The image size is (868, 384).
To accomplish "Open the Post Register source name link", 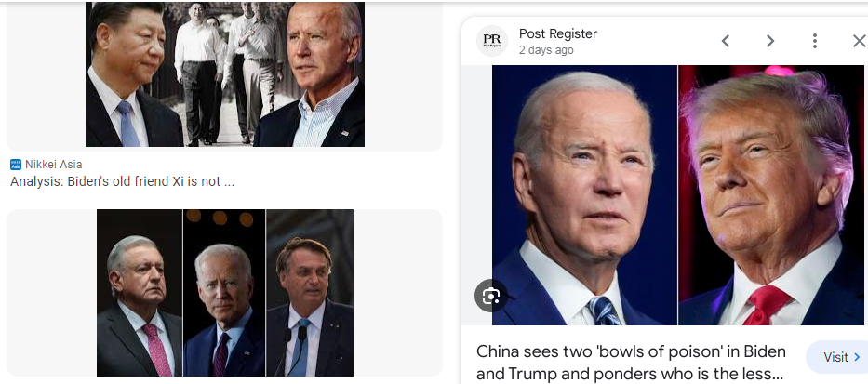I will pyautogui.click(x=558, y=33).
